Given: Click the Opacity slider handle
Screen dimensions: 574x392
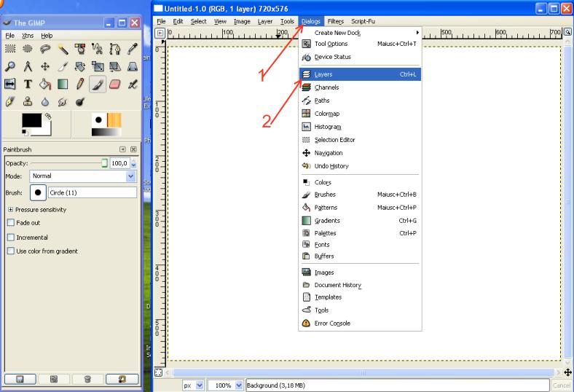Looking at the screenshot, I should [105, 163].
